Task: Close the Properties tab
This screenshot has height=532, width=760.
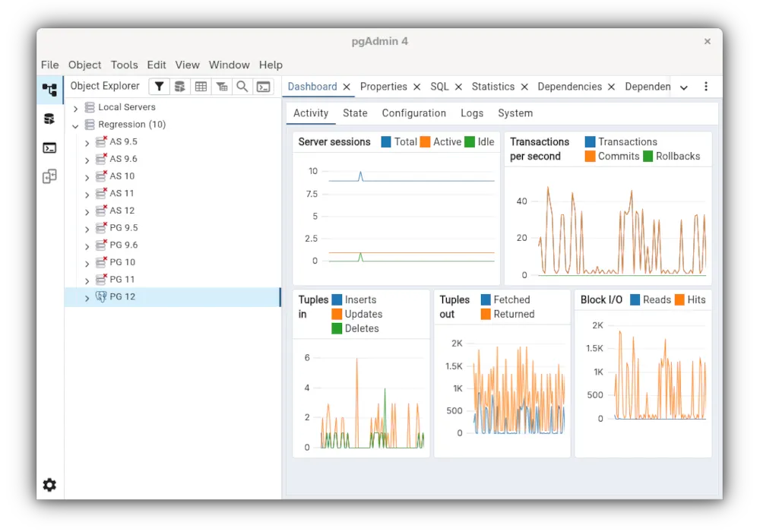Action: [x=416, y=87]
